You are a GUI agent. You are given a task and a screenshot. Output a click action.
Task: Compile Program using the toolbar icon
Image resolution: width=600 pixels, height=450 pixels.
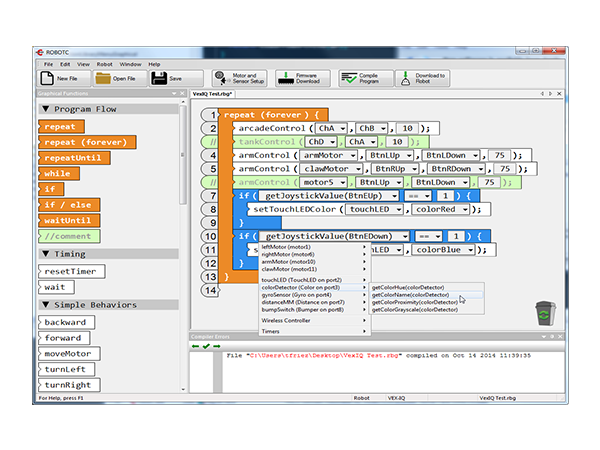coord(350,78)
